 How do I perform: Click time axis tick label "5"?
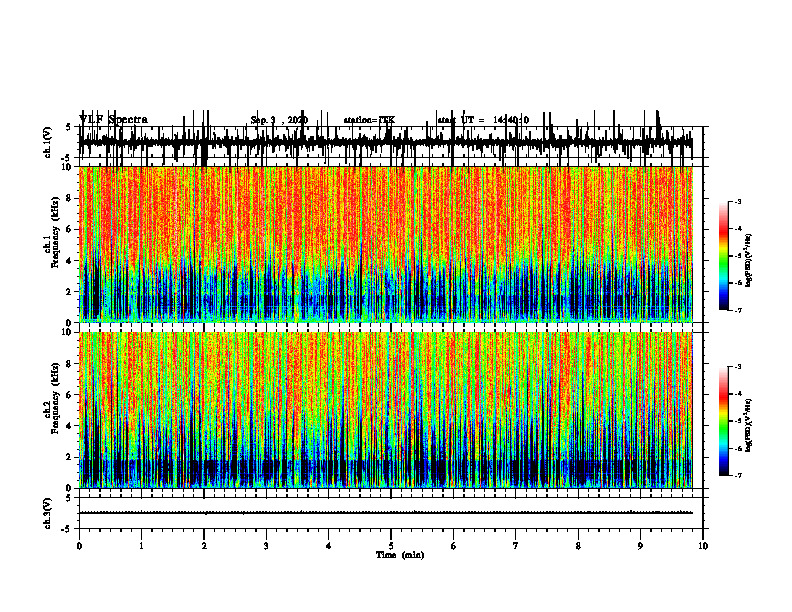(x=391, y=546)
